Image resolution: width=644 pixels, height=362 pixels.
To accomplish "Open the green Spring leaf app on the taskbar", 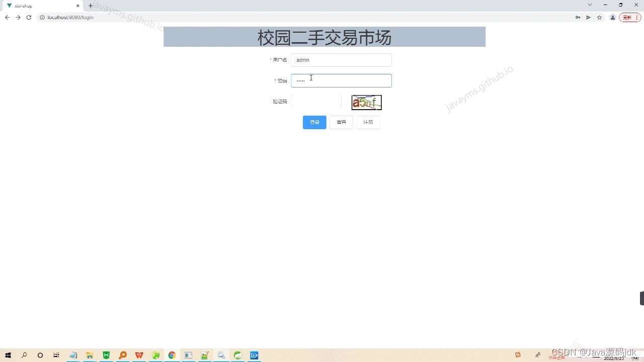I will coord(237,355).
